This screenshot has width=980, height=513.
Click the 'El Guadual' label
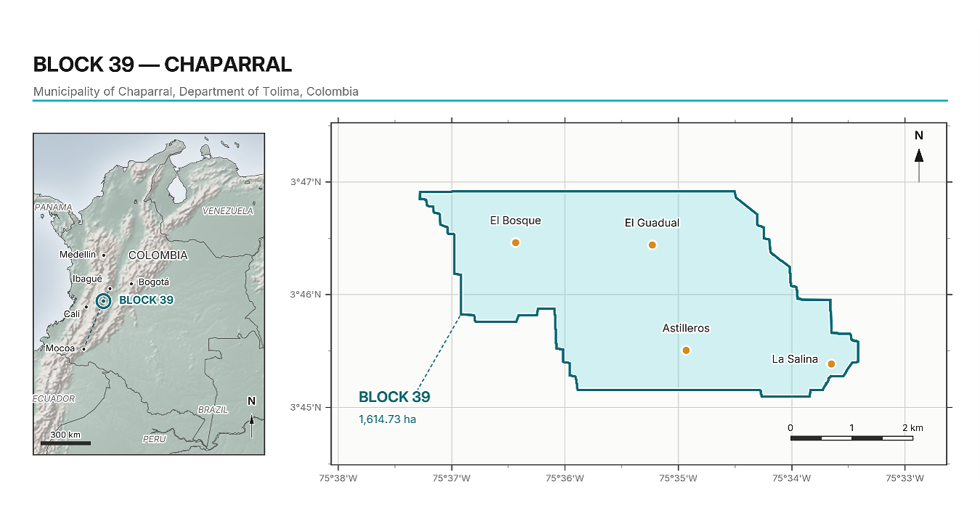(x=652, y=223)
